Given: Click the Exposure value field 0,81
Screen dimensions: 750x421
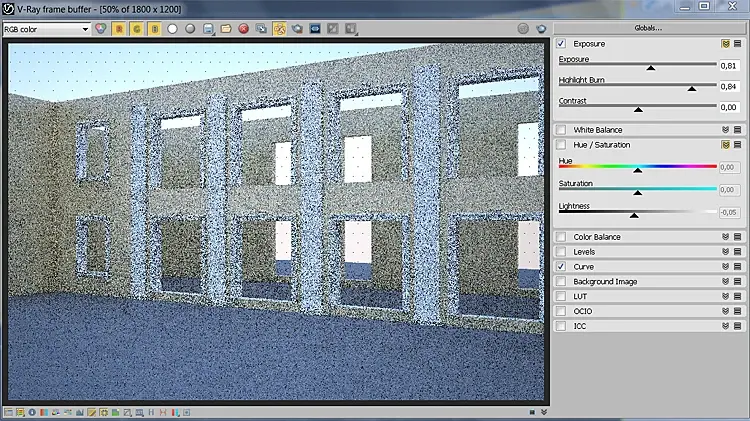Looking at the screenshot, I should [729, 66].
